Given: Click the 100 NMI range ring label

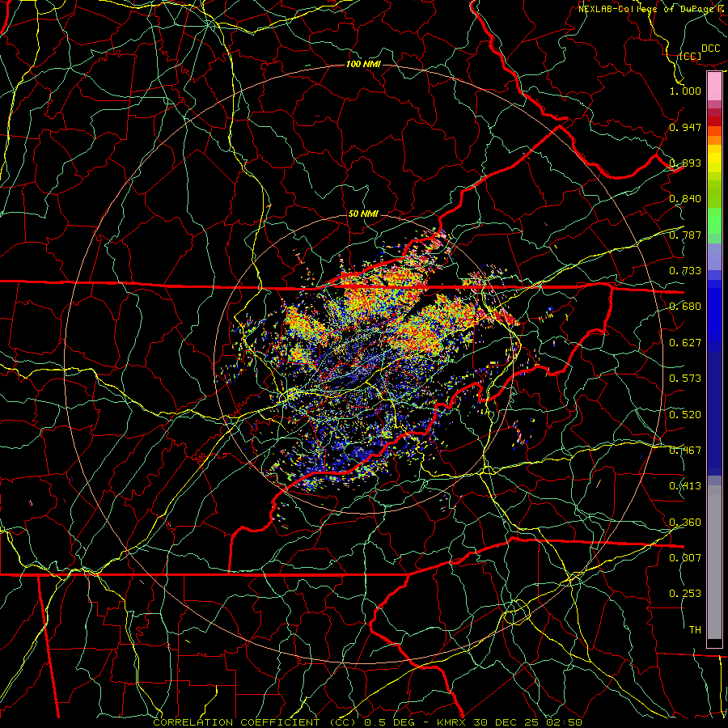Looking at the screenshot, I should pos(363,64).
